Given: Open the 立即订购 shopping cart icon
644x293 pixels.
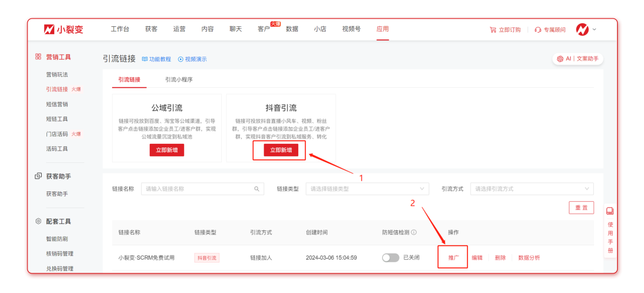Looking at the screenshot, I should (493, 30).
